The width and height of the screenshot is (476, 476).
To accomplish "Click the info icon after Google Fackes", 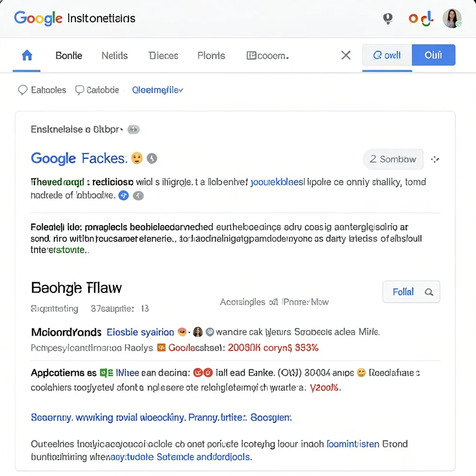I will pos(152,158).
